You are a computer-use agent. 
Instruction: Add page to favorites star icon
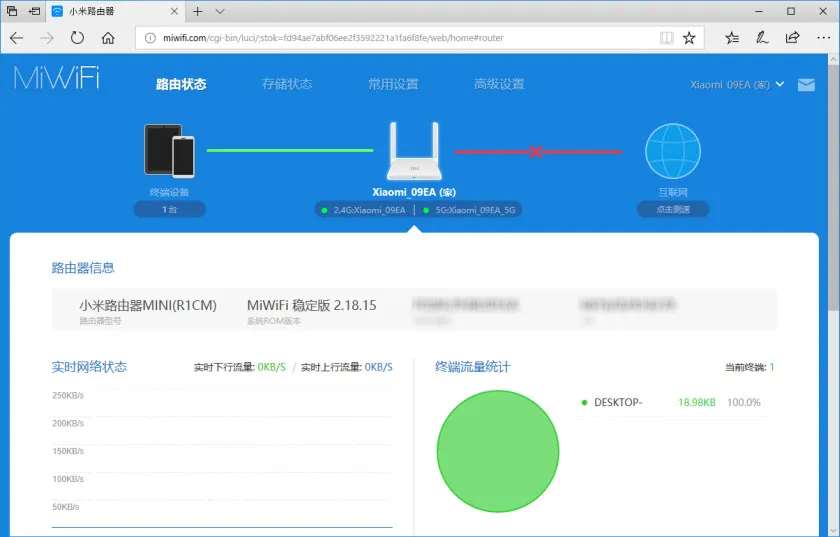689,38
